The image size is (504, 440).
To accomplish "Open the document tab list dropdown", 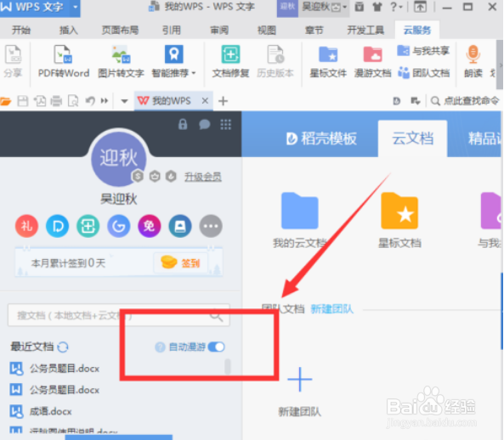I will click(x=124, y=101).
